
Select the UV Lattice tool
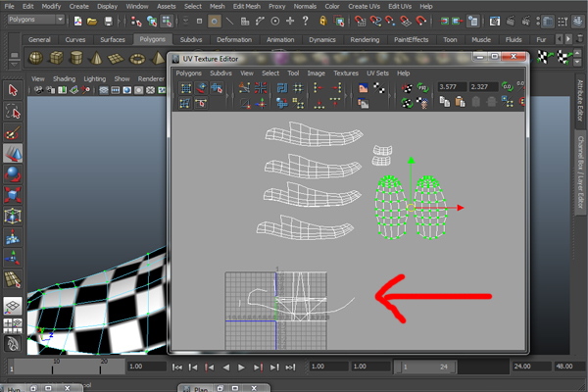185,88
